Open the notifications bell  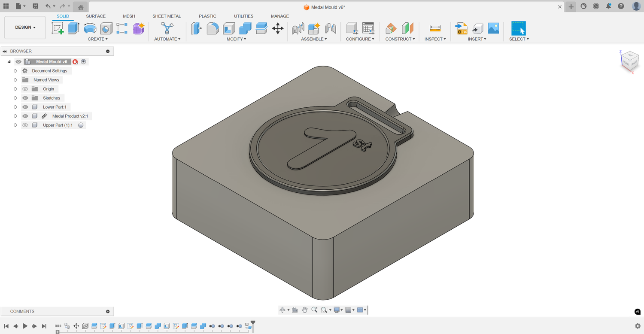tap(608, 6)
